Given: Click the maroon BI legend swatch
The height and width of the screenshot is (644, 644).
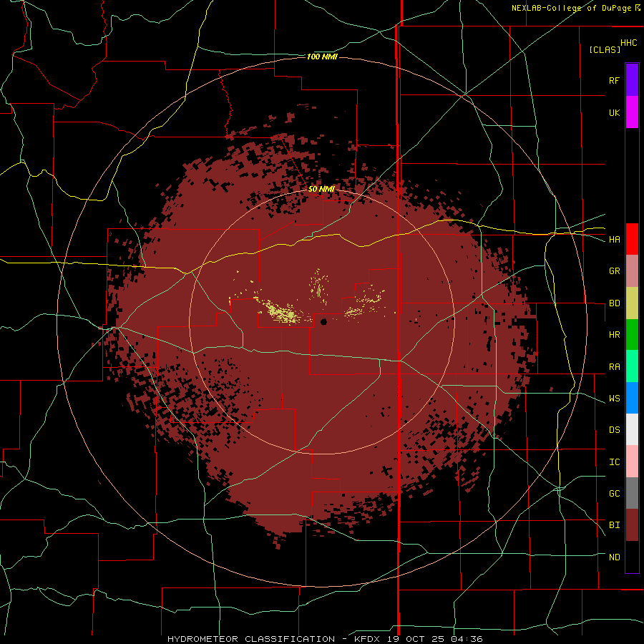Looking at the screenshot, I should [632, 525].
